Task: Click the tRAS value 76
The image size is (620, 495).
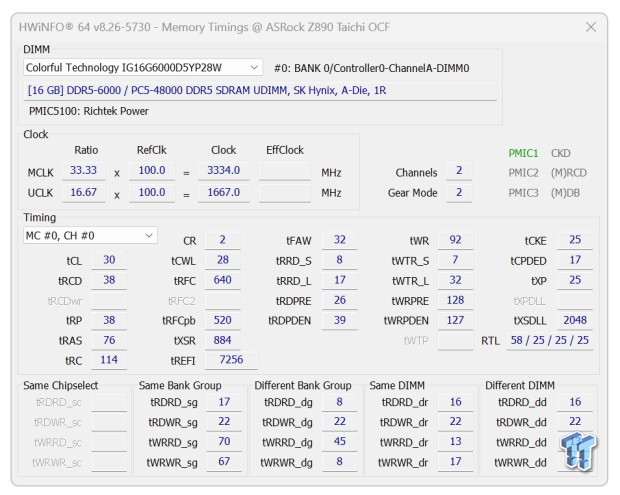Action: pos(109,340)
